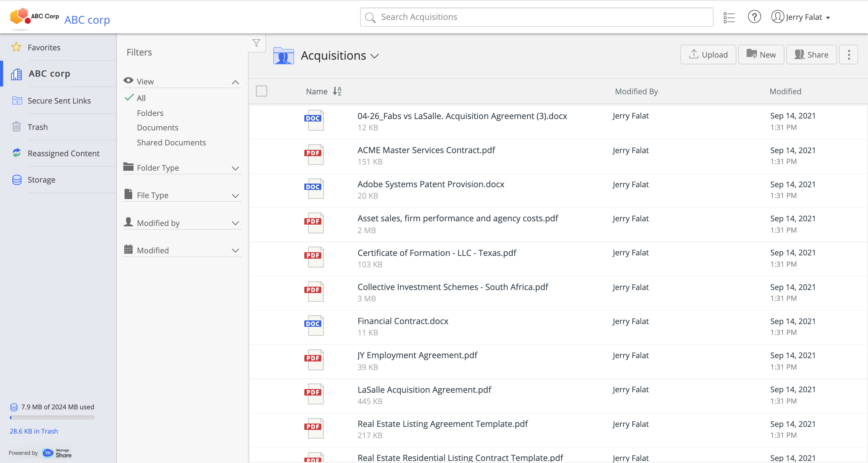This screenshot has height=463, width=868.
Task: Click the list view icon in header
Action: (x=729, y=17)
